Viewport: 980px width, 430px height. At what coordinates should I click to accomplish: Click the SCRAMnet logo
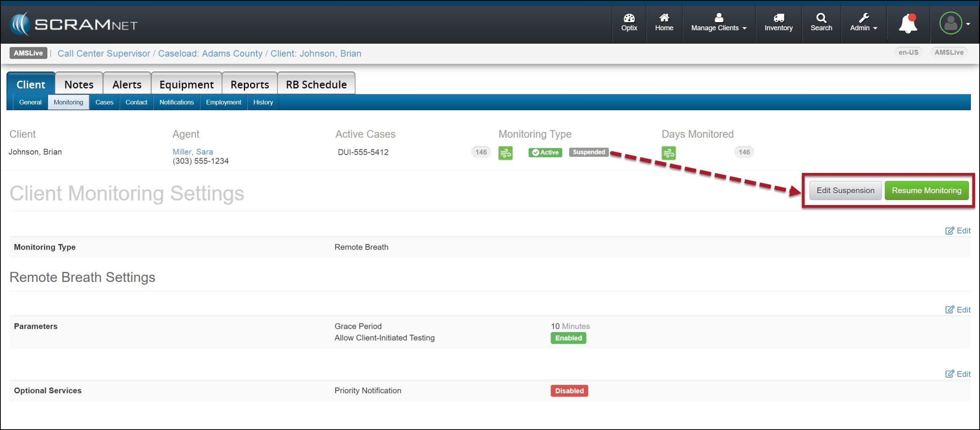pos(73,24)
